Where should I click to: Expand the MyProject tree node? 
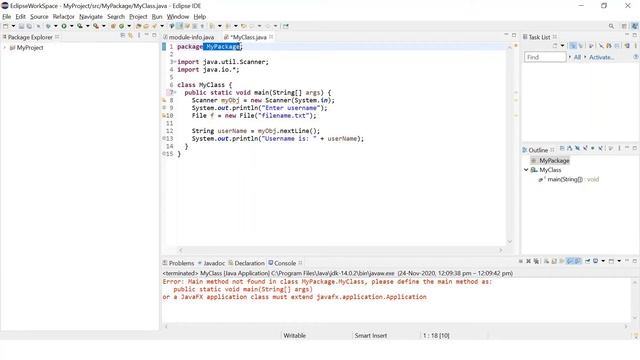pos(5,48)
